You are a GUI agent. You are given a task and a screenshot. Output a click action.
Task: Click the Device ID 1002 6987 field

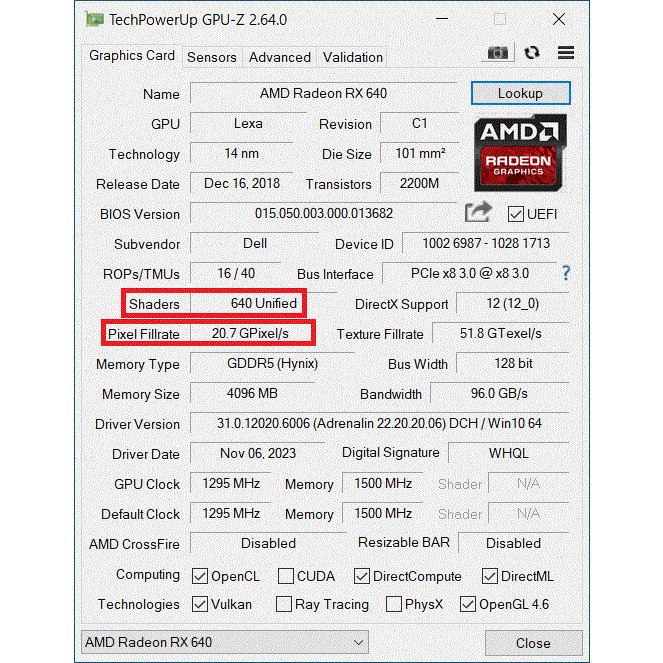[x=486, y=244]
